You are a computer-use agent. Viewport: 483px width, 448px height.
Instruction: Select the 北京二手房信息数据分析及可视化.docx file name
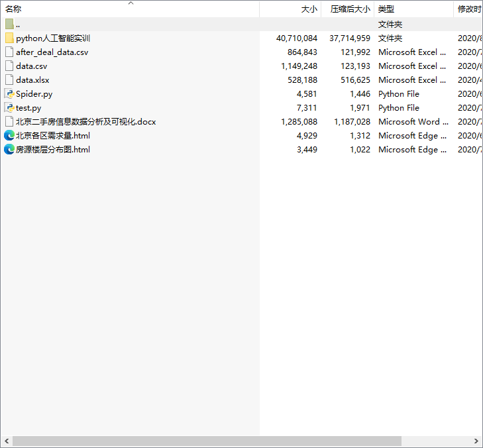(x=86, y=122)
